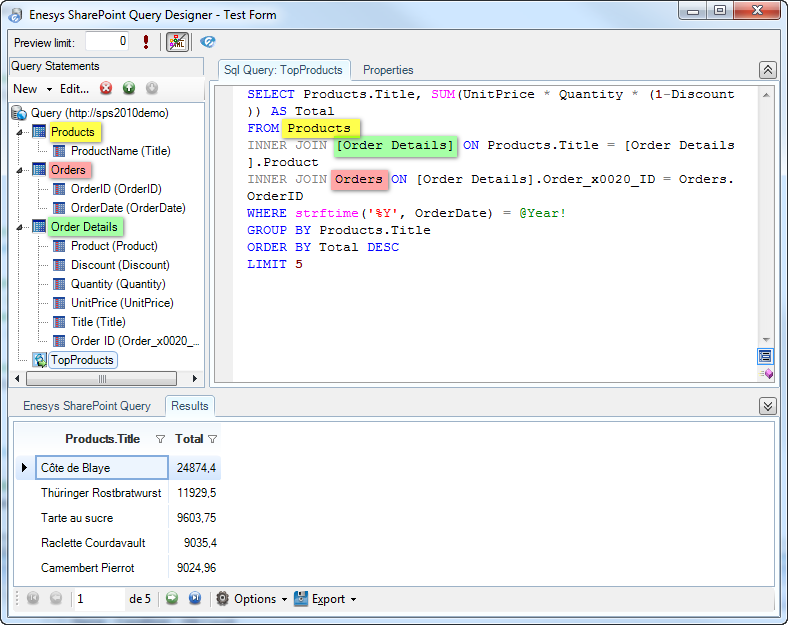This screenshot has height=625, width=788.
Task: Open the Enesys SharePoint Query tab
Action: [87, 406]
